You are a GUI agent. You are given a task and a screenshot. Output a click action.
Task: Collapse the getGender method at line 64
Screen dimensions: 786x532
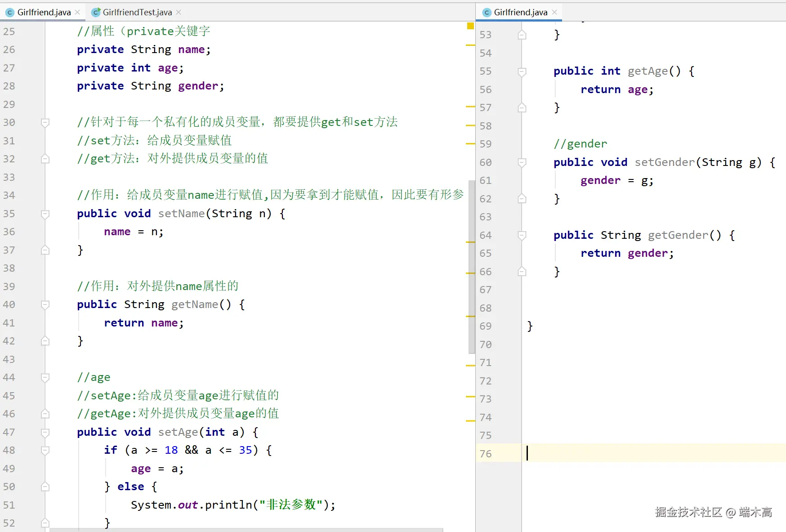522,235
